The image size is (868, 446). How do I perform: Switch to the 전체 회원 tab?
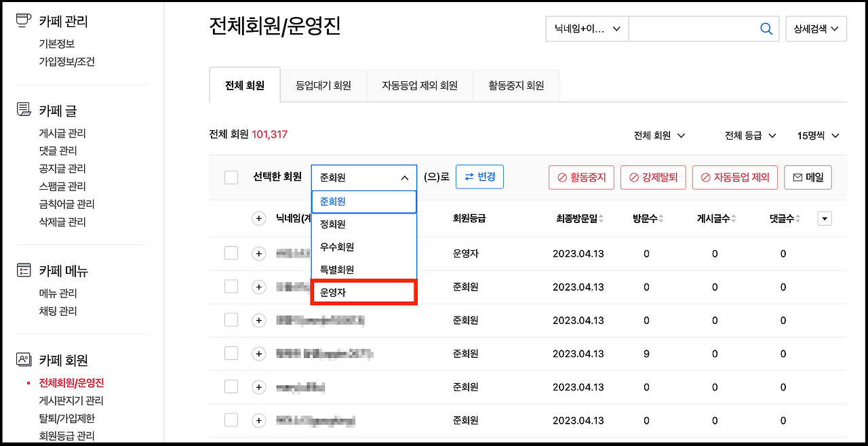pyautogui.click(x=245, y=85)
